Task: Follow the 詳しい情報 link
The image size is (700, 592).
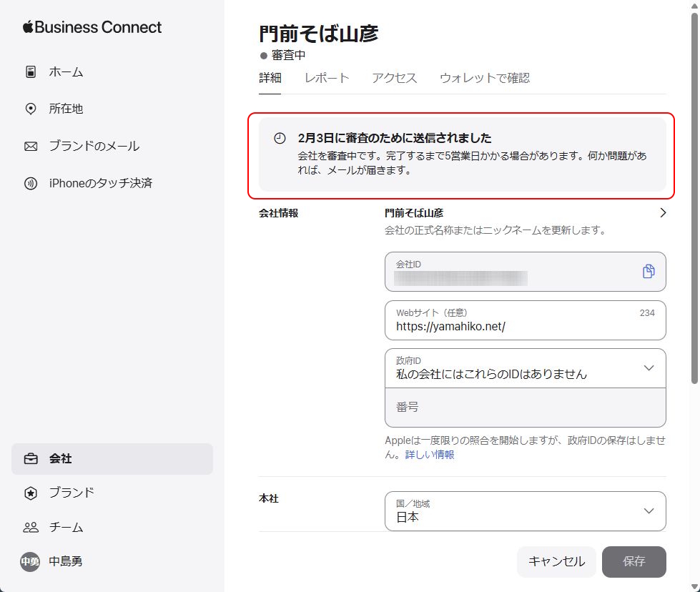Action: click(430, 455)
